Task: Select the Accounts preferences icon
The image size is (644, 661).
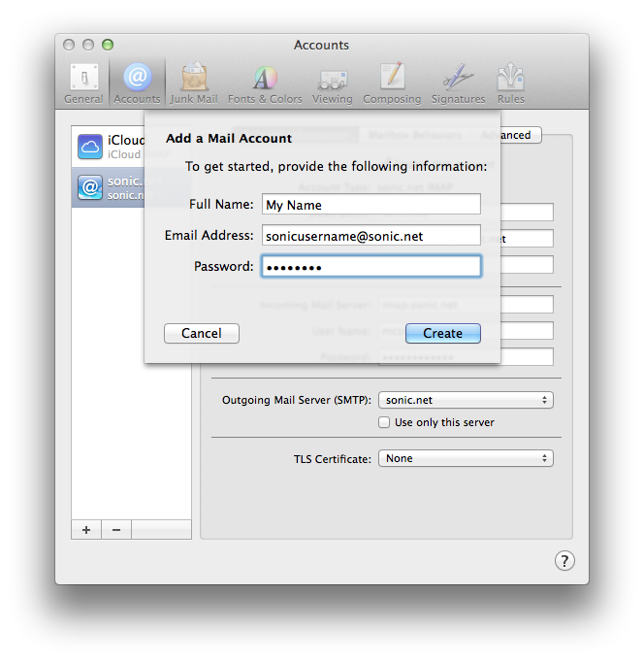Action: tap(137, 83)
